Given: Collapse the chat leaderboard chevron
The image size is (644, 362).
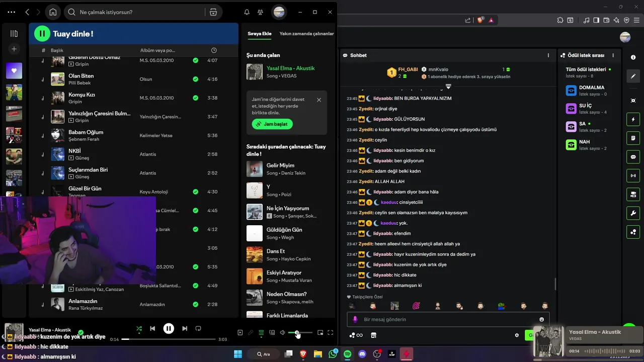Looking at the screenshot, I should click(448, 86).
